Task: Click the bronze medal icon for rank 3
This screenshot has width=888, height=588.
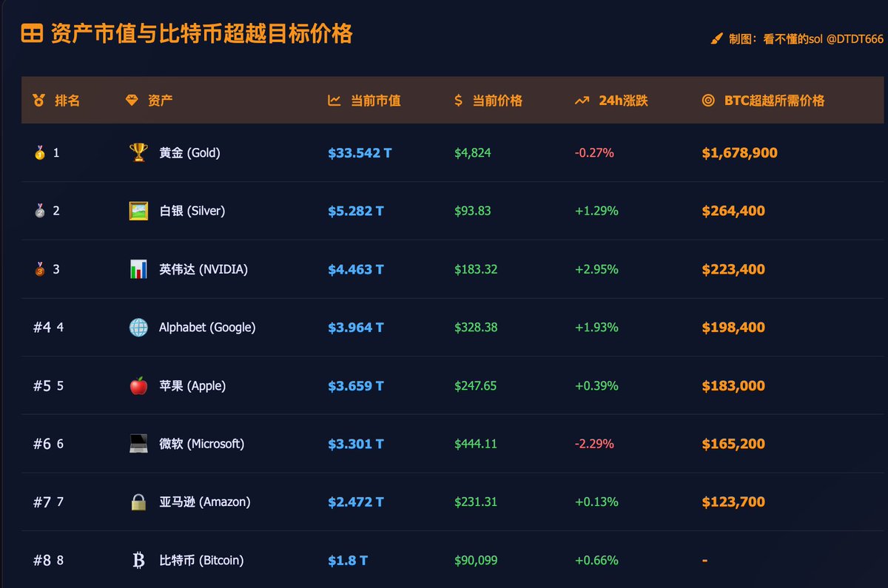Action: tap(40, 269)
